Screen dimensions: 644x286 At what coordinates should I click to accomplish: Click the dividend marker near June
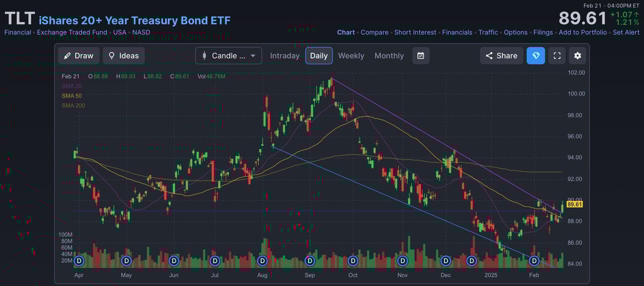pos(174,261)
